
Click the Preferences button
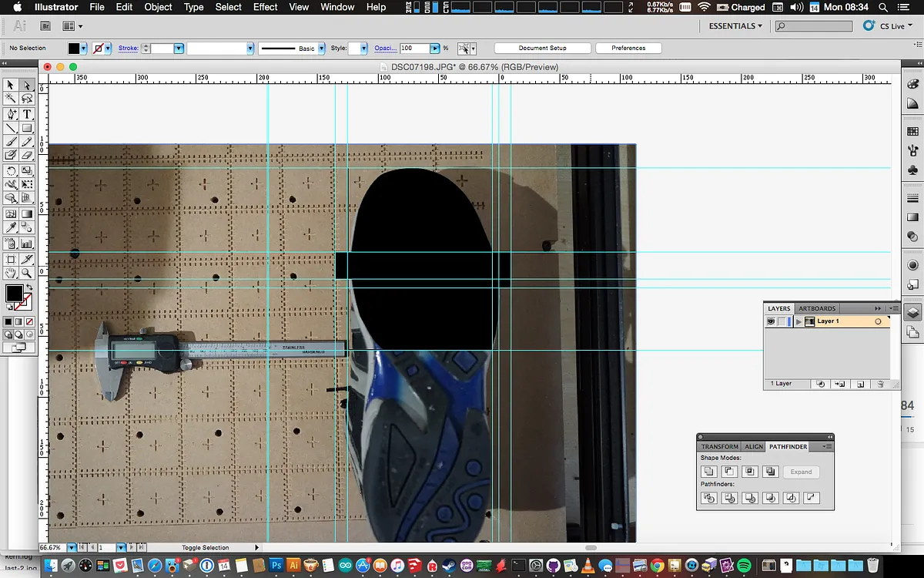[x=628, y=48]
